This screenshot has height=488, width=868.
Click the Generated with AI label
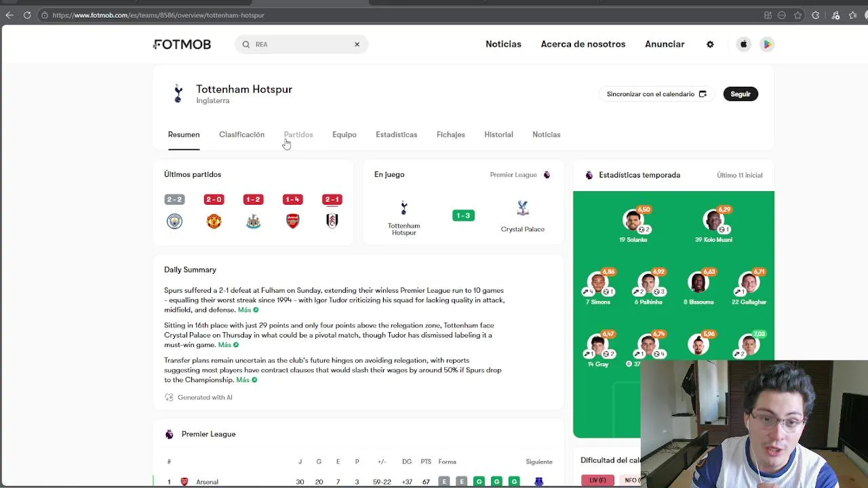click(198, 397)
